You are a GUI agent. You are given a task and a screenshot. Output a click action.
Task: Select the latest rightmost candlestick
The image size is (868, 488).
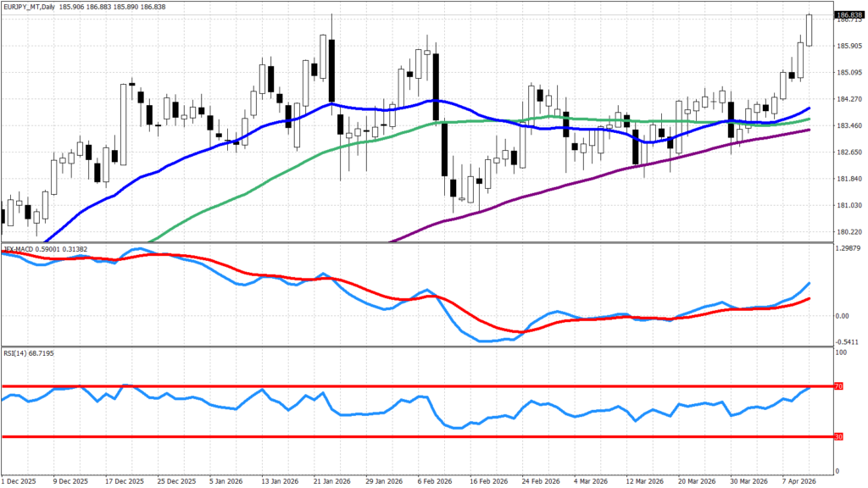click(x=810, y=30)
